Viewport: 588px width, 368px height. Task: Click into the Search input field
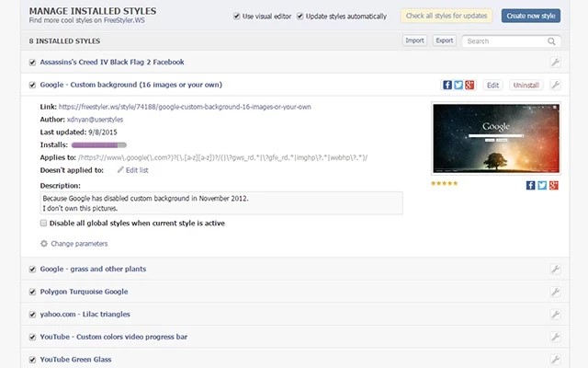504,41
